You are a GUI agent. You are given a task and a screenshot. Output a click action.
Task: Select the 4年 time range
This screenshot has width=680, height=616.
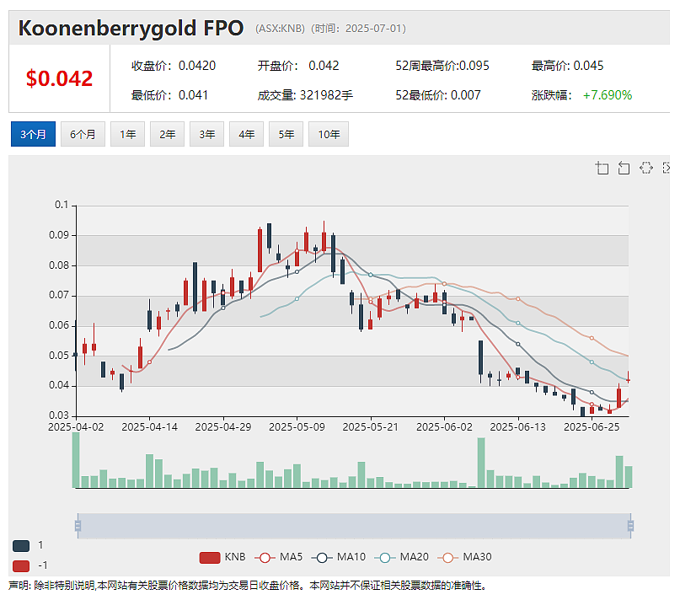[246, 134]
